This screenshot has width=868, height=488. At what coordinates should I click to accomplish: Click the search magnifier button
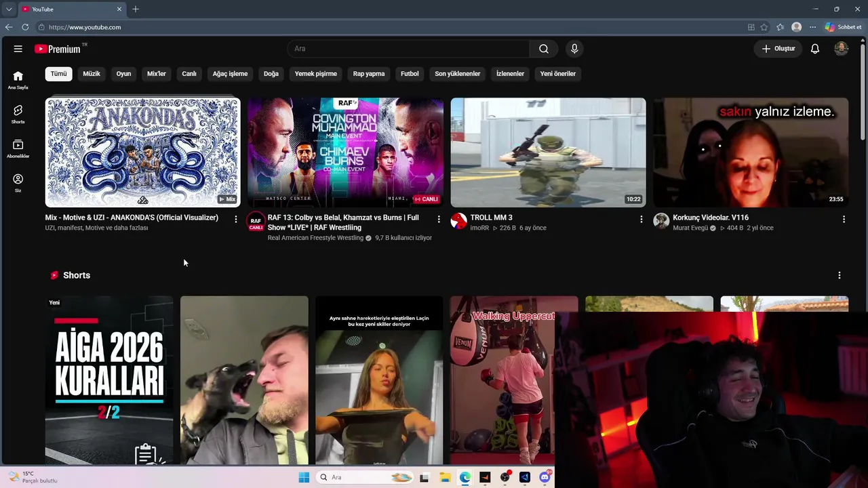[544, 49]
